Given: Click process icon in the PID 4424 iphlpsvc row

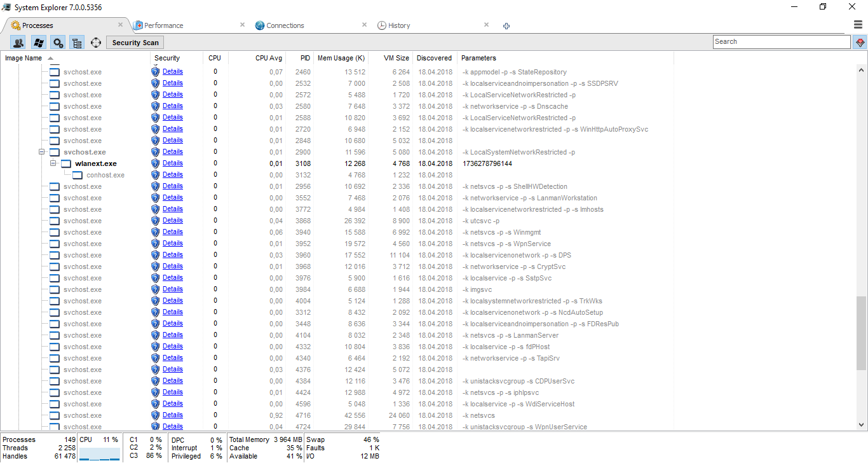Looking at the screenshot, I should click(55, 392).
